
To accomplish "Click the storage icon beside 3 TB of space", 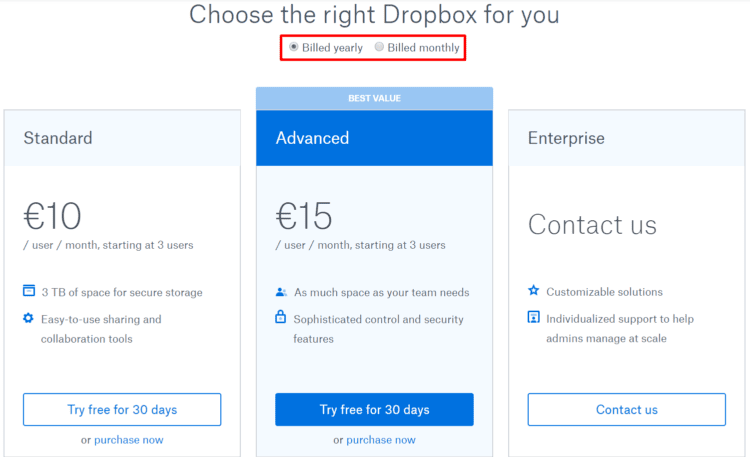I will (29, 290).
